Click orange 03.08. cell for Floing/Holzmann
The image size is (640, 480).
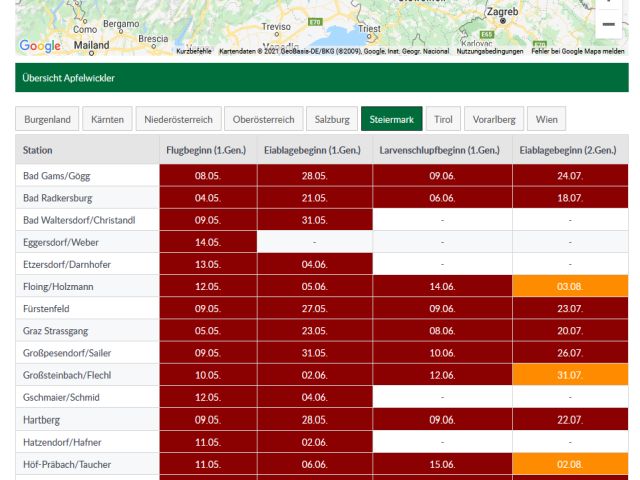[x=569, y=286]
